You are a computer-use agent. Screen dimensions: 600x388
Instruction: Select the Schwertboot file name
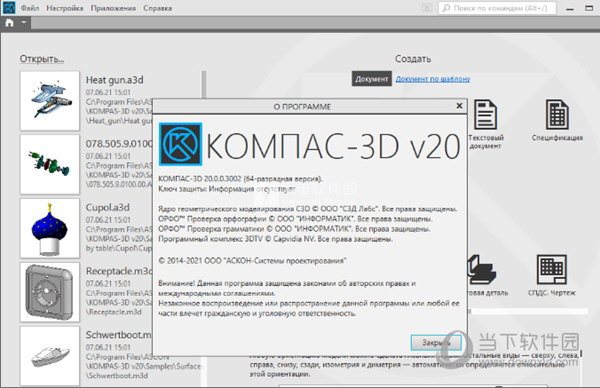click(119, 335)
